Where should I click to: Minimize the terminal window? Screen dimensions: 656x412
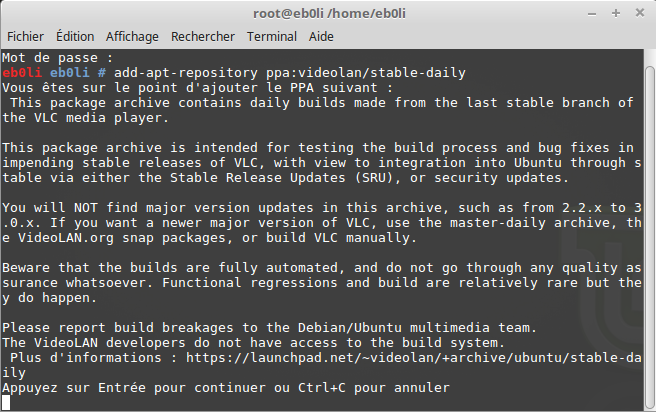click(x=592, y=14)
